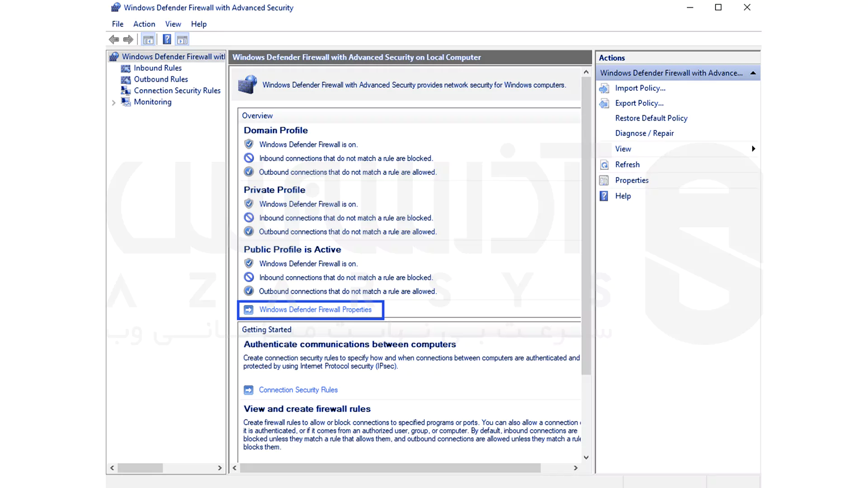Click 'View and create firewall rules' heading
The image size is (868, 488).
point(307,409)
